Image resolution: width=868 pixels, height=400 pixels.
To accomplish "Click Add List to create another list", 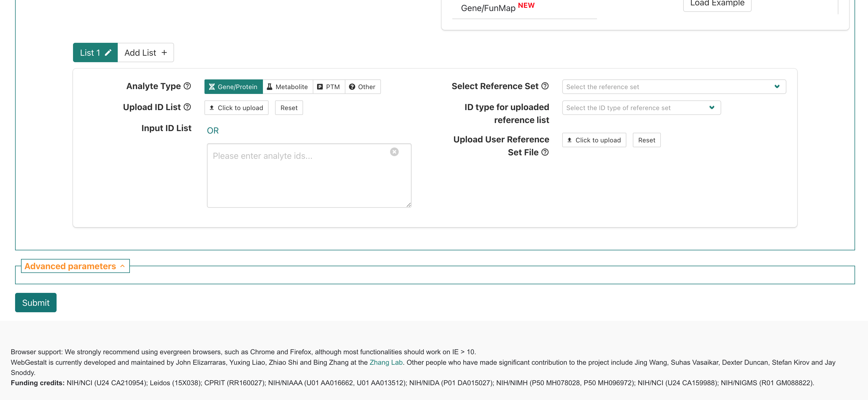I will click(145, 52).
